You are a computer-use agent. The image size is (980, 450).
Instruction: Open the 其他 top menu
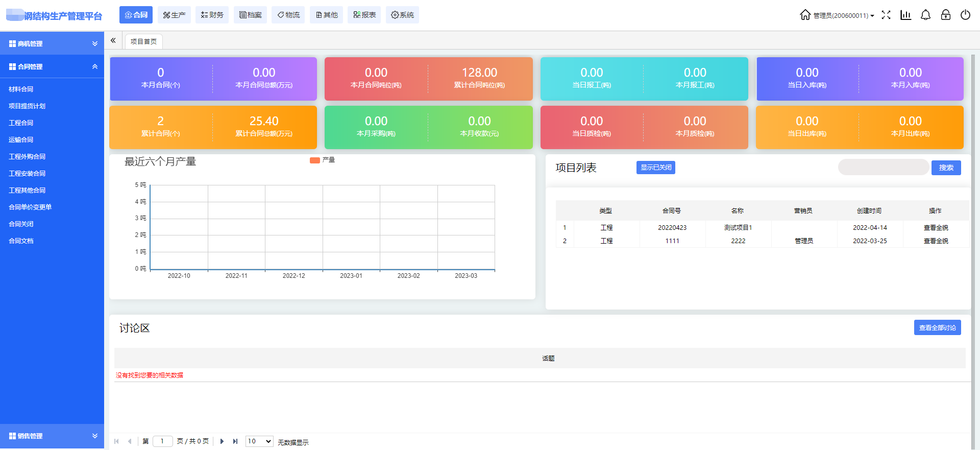click(x=327, y=15)
